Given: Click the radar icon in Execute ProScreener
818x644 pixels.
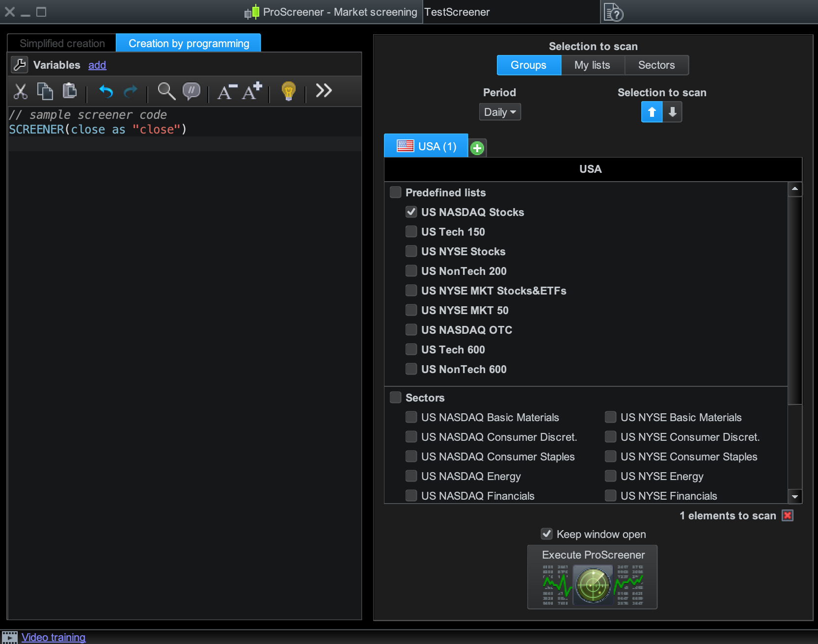Looking at the screenshot, I should 593,585.
